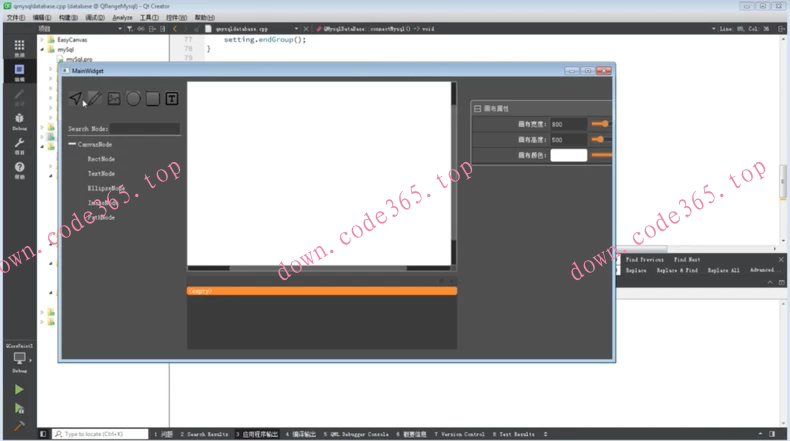Open the Version Control pane

pos(459,434)
